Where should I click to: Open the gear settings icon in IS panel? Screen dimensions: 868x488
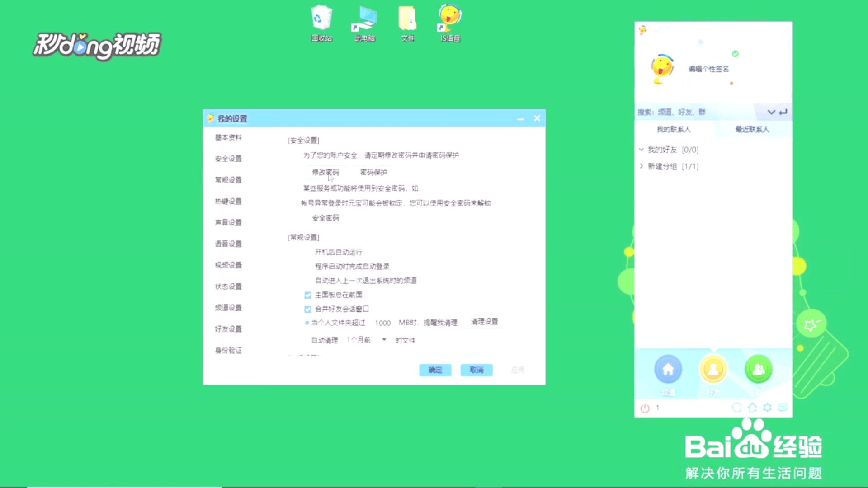click(767, 408)
